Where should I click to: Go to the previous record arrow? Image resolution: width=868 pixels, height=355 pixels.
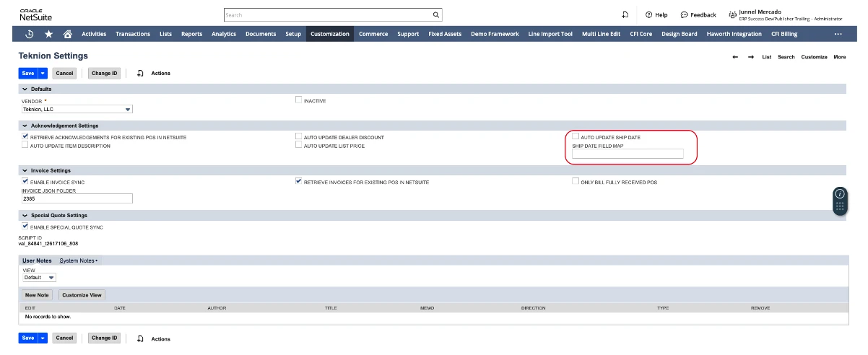(x=735, y=56)
